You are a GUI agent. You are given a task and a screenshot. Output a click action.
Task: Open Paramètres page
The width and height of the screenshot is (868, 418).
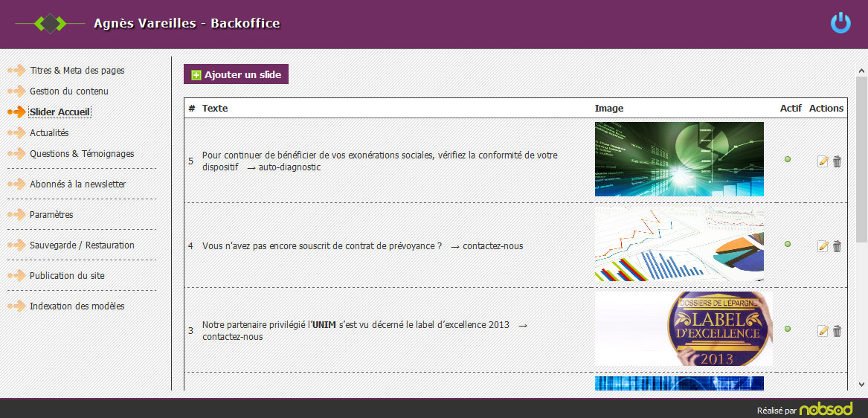[51, 214]
